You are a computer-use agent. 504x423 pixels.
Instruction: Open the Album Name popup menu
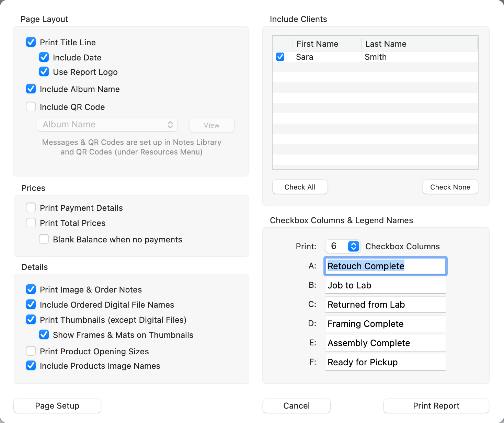[x=107, y=125]
